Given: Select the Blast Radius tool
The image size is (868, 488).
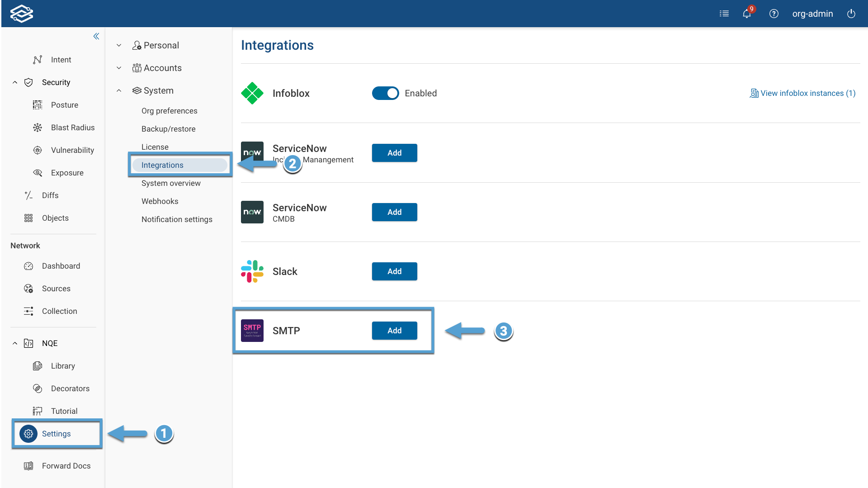Looking at the screenshot, I should pos(73,127).
